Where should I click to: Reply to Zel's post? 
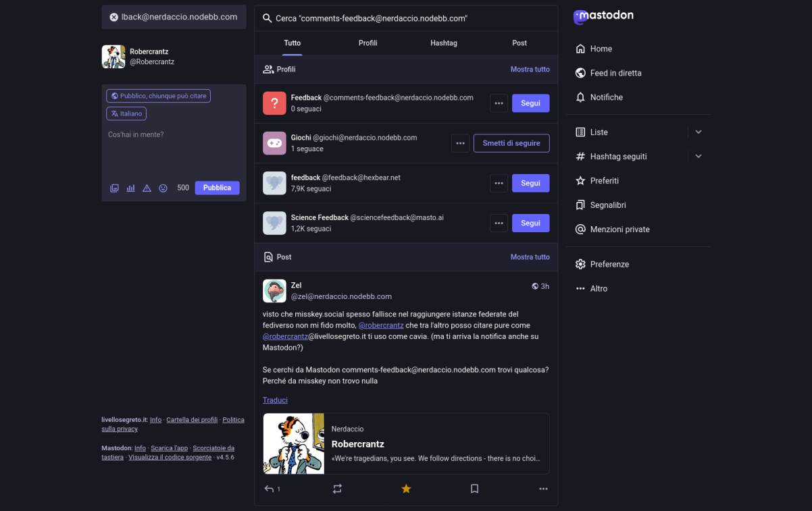pyautogui.click(x=270, y=489)
